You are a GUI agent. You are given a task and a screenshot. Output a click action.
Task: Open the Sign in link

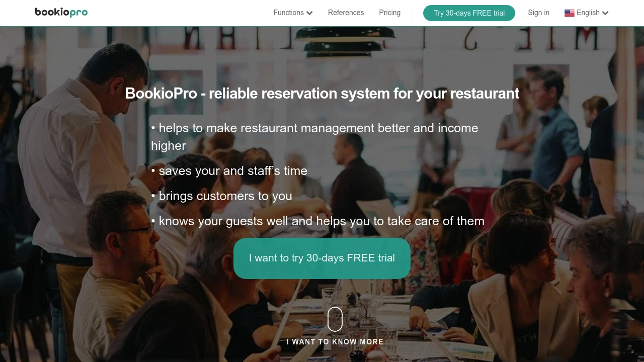pos(538,13)
